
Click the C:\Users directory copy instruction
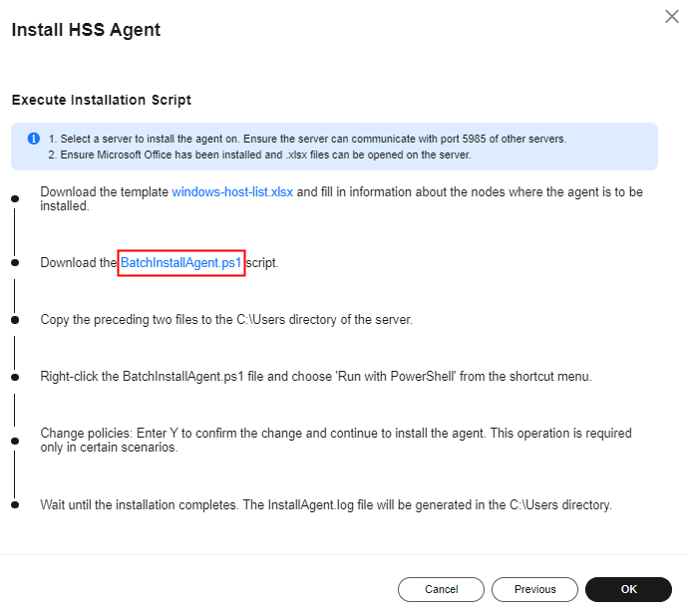pos(226,319)
